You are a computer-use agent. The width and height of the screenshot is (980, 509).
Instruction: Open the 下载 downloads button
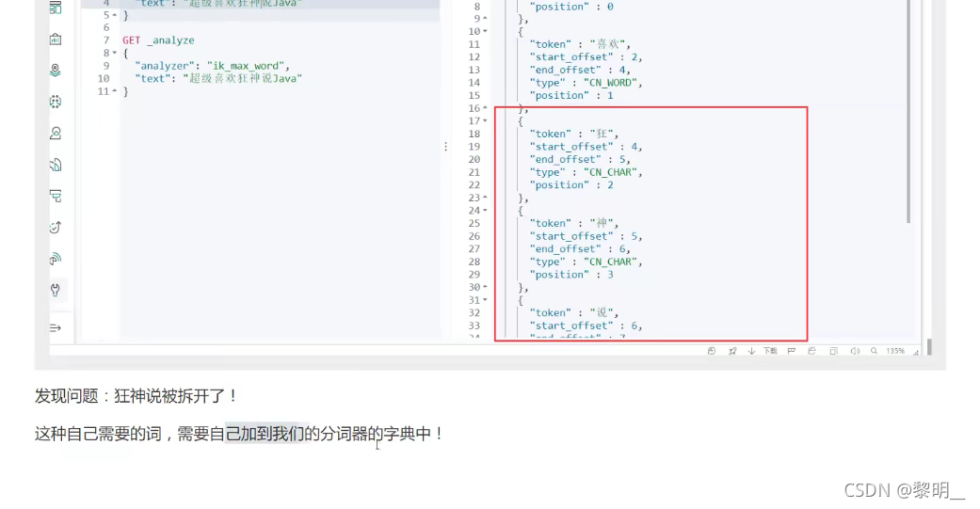770,351
